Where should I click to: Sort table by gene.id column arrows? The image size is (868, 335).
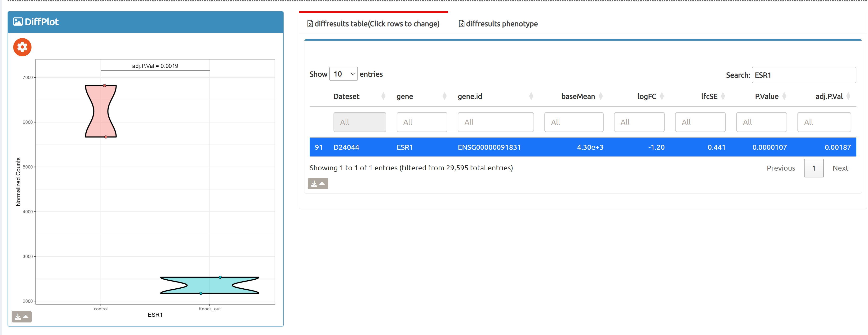pyautogui.click(x=531, y=97)
